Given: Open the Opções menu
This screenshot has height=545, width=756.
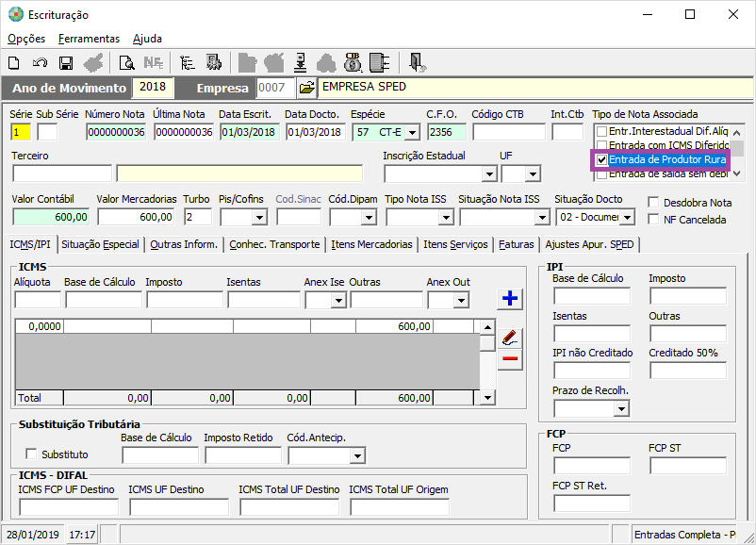Looking at the screenshot, I should click(26, 39).
